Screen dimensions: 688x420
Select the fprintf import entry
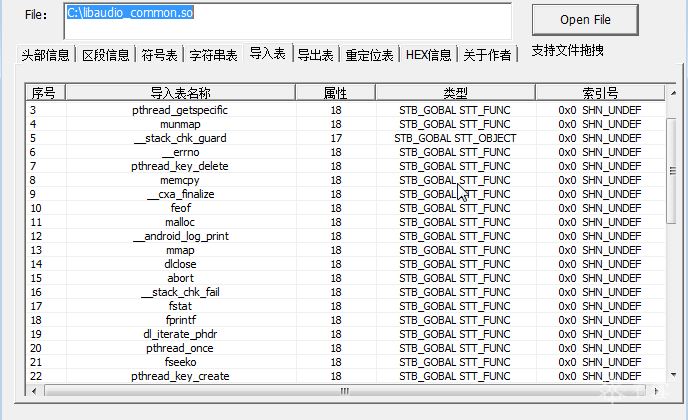tap(345, 320)
